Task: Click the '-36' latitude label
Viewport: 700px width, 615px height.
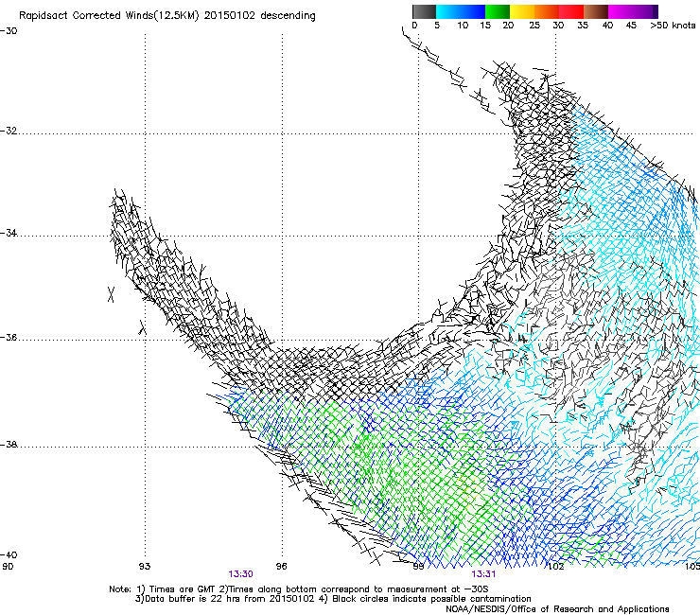Action: 9,337
